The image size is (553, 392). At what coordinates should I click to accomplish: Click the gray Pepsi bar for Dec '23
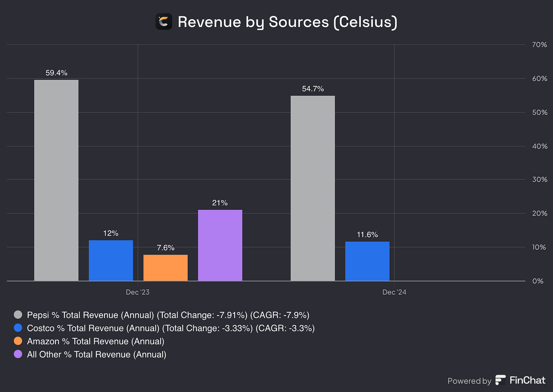(x=56, y=180)
